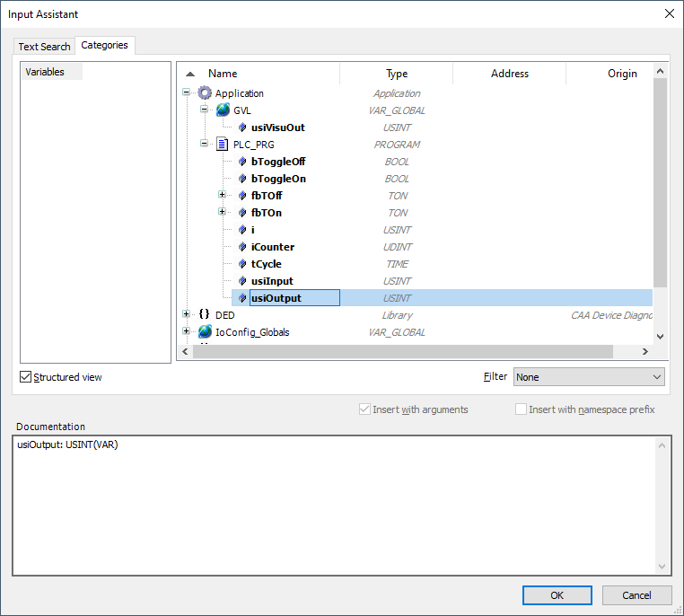Click the GVL globe icon
This screenshot has height=616, width=684.
coord(223,110)
